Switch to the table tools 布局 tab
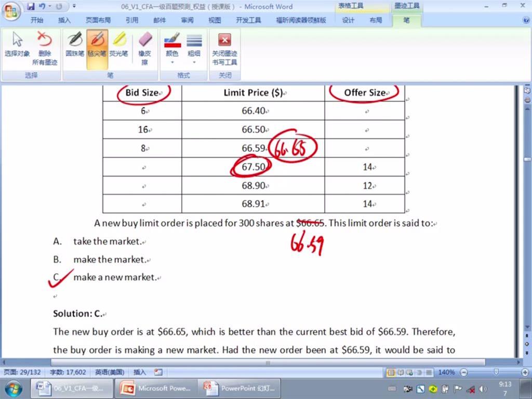The image size is (532, 399). click(x=376, y=20)
